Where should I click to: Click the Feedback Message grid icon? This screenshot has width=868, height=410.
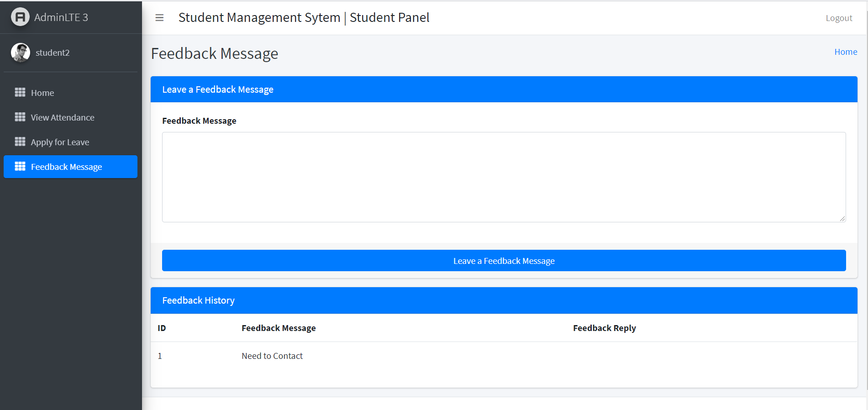[20, 166]
